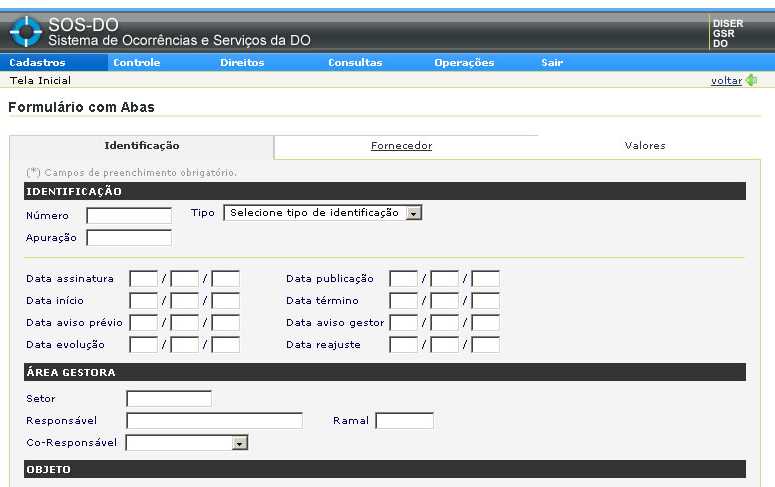Viewport: 775px width, 487px height.
Task: Open the Controle menu
Action: 136,62
